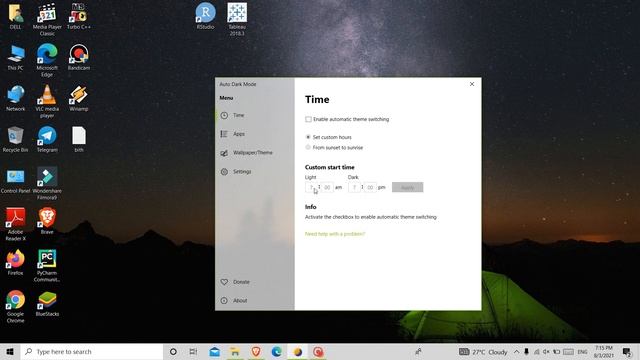Image resolution: width=640 pixels, height=360 pixels.
Task: Select the Recycle Bin icon
Action: (x=16, y=140)
